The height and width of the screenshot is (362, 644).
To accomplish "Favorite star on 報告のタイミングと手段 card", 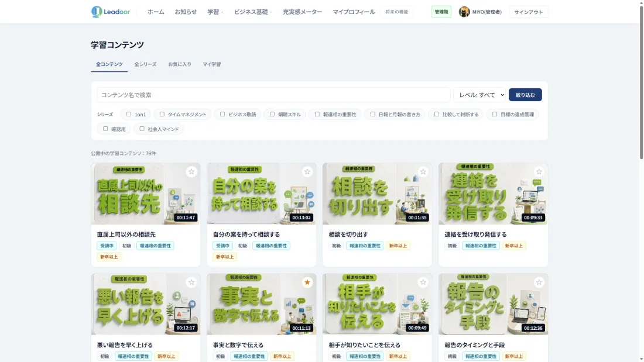I will tap(539, 282).
